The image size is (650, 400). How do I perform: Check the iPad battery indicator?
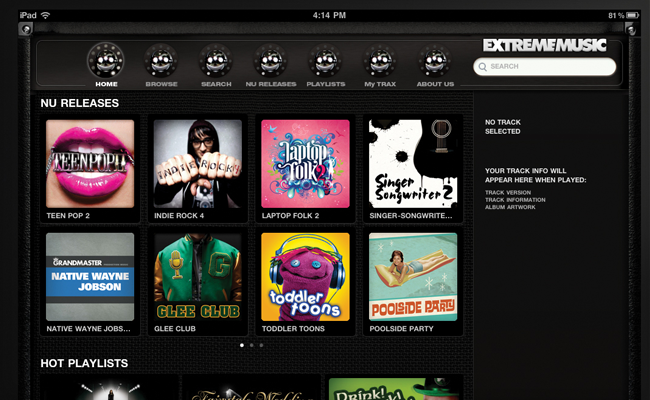pos(633,15)
